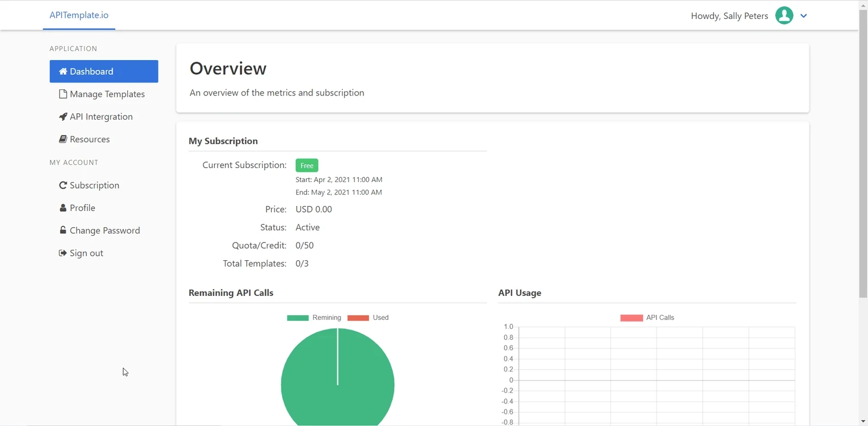Open the Dashboard menu item
The image size is (868, 426).
[x=104, y=72]
